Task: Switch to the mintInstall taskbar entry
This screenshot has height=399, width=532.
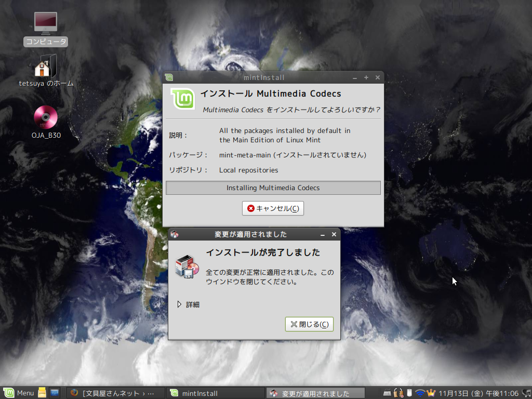Action: point(216,393)
